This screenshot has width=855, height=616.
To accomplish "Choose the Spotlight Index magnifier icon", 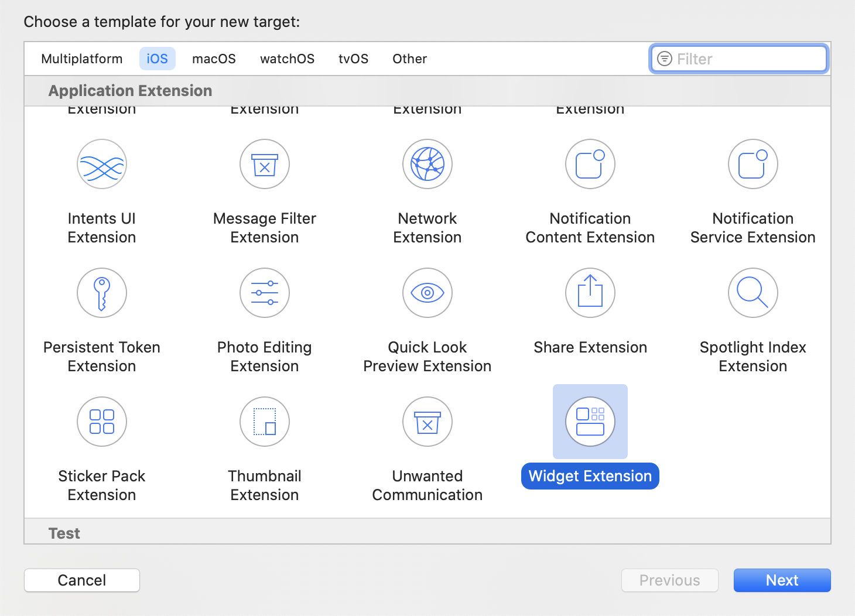I will click(x=753, y=293).
